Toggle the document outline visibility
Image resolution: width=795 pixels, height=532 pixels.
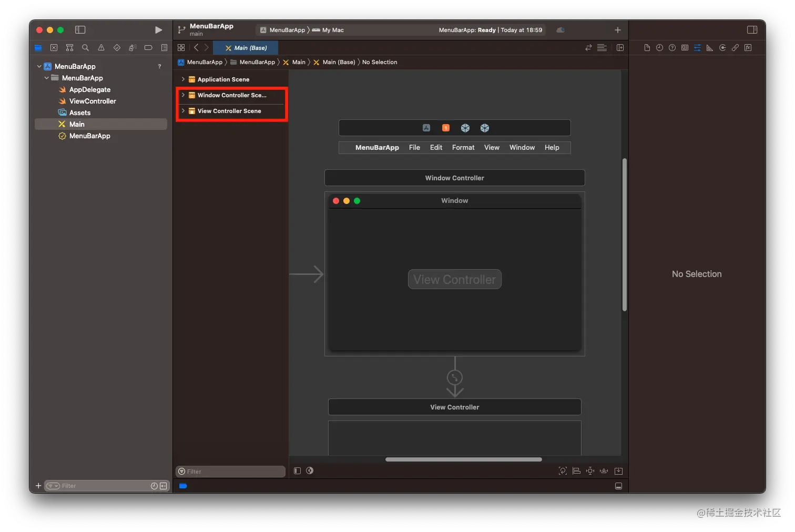(297, 470)
